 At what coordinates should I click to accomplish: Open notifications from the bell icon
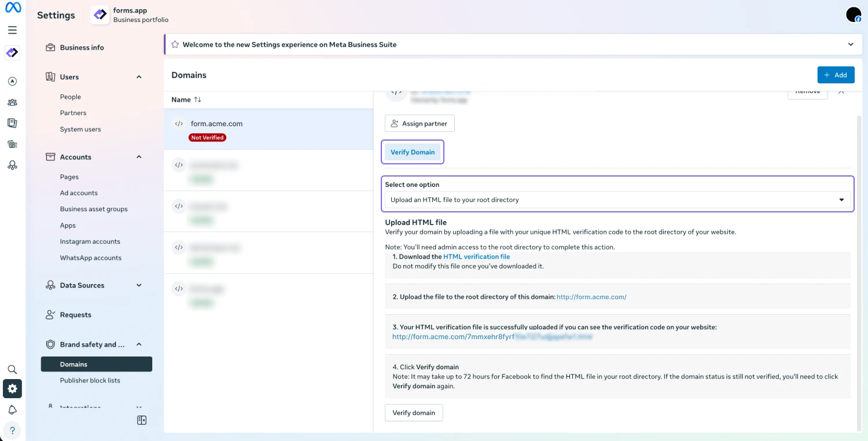pos(13,409)
